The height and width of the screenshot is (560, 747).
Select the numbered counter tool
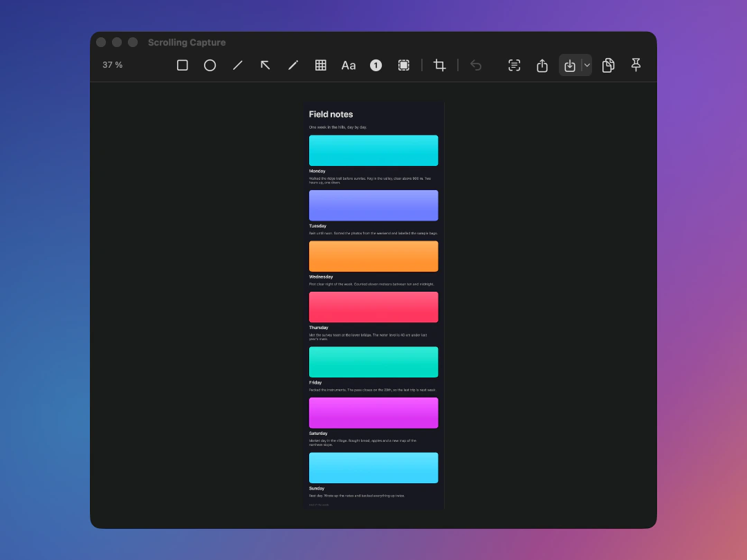click(x=376, y=65)
